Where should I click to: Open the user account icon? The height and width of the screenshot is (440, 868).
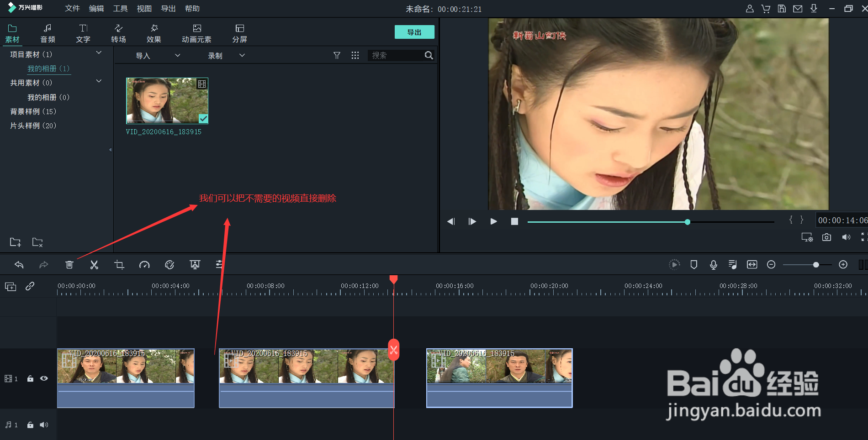[x=750, y=9]
